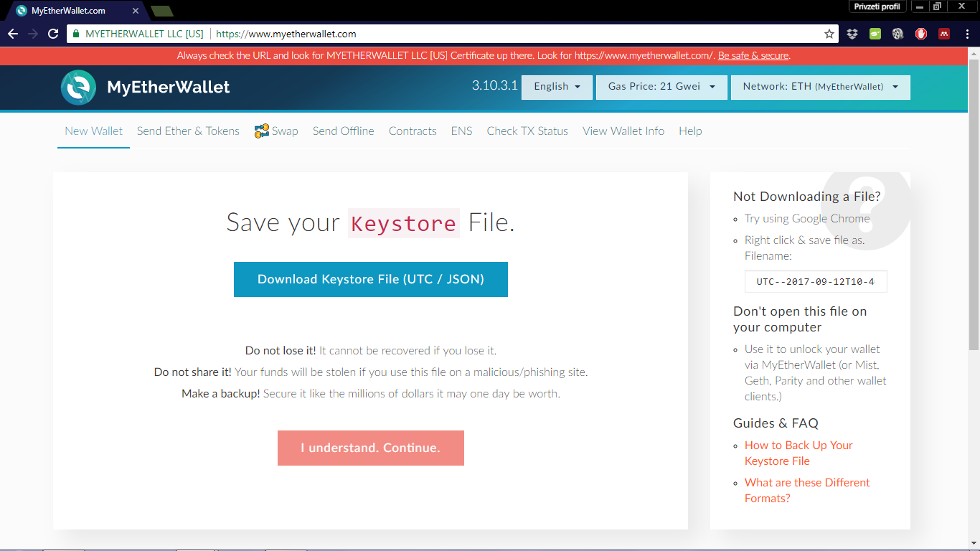Click I understand. Continue. button

point(370,448)
